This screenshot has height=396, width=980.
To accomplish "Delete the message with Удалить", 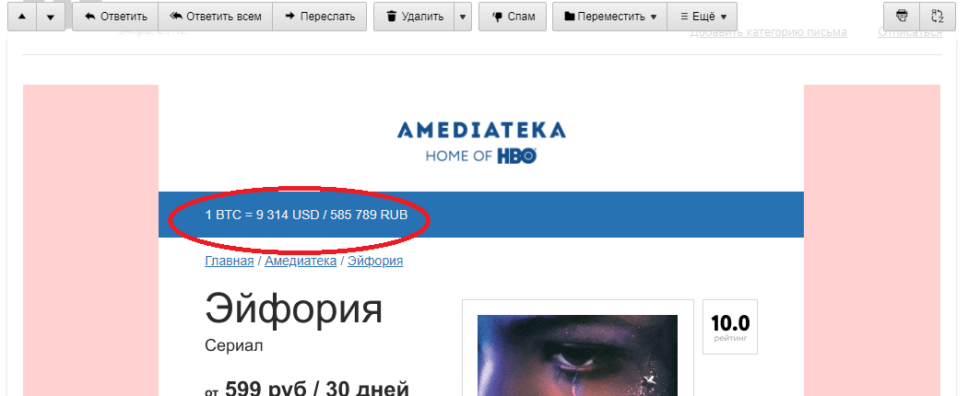I will [414, 17].
